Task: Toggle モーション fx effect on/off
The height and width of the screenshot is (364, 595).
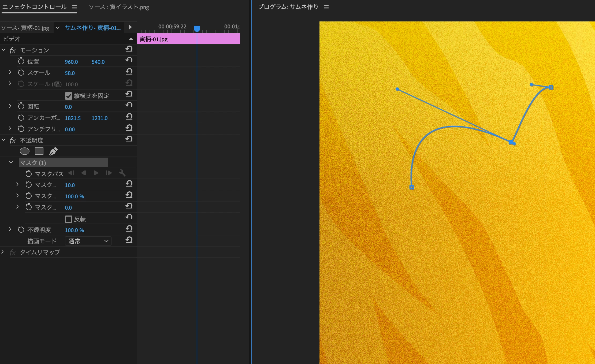Action: (12, 50)
